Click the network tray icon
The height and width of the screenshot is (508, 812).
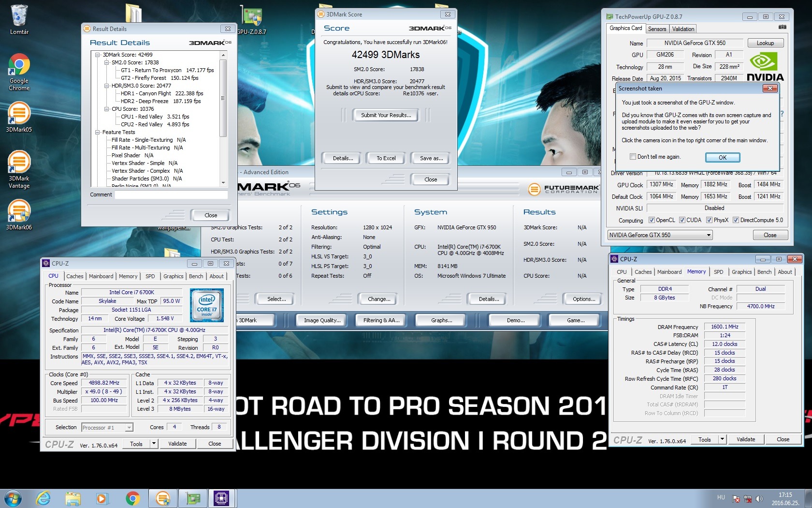pyautogui.click(x=748, y=499)
